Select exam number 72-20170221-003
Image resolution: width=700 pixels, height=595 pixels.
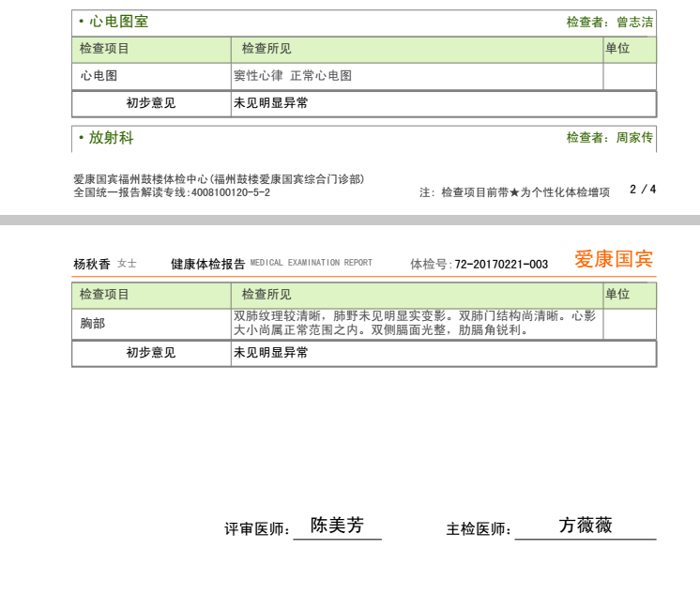click(501, 265)
